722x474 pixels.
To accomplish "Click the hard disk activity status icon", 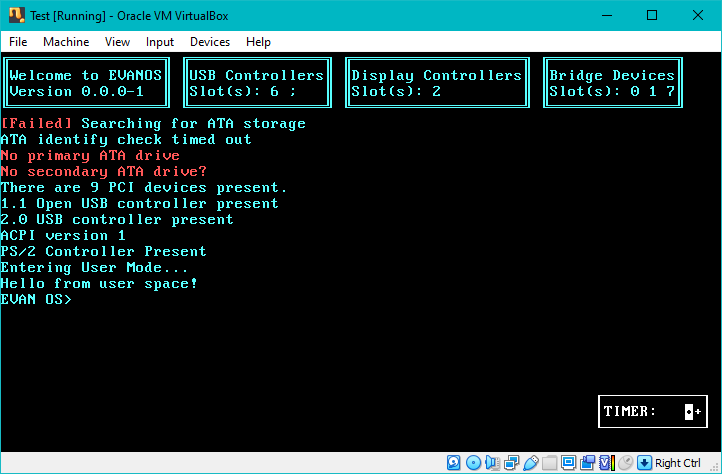I will click(454, 462).
